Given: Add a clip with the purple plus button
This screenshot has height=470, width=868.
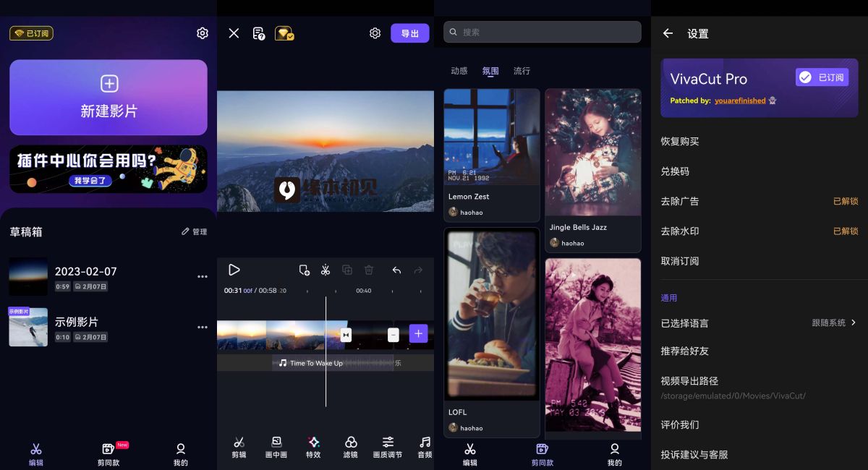Looking at the screenshot, I should [x=418, y=334].
